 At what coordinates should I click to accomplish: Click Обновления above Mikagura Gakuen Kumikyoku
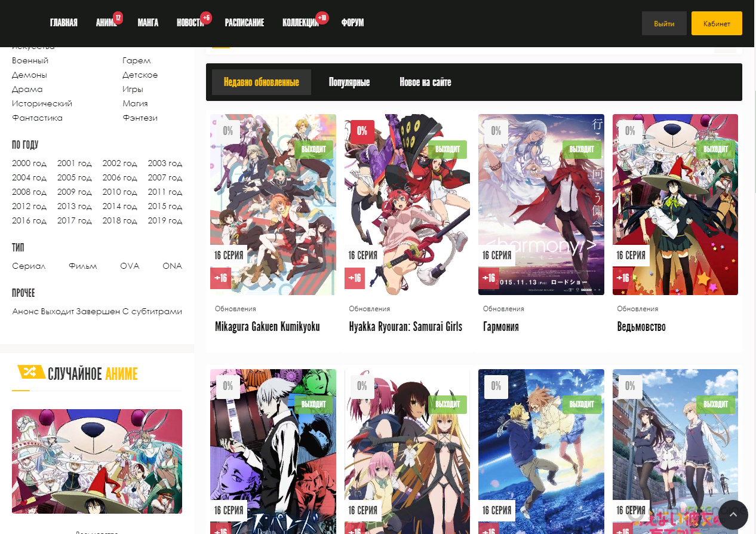click(235, 309)
